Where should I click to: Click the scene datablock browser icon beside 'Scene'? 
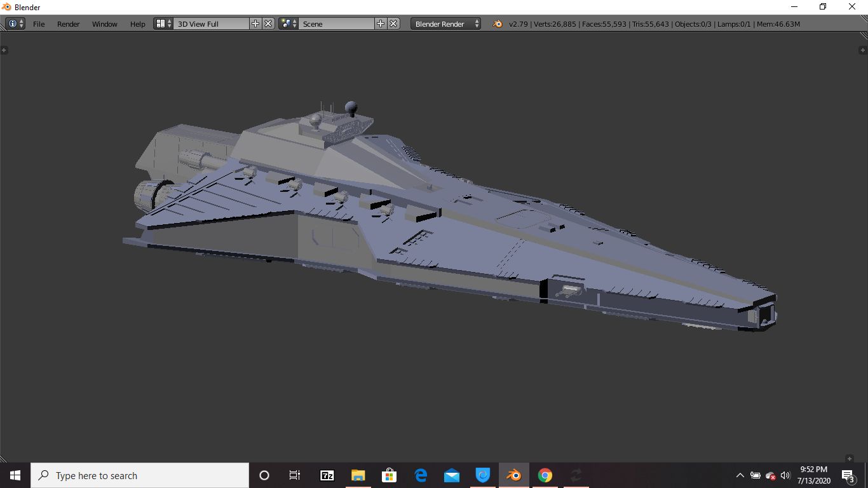(x=286, y=24)
